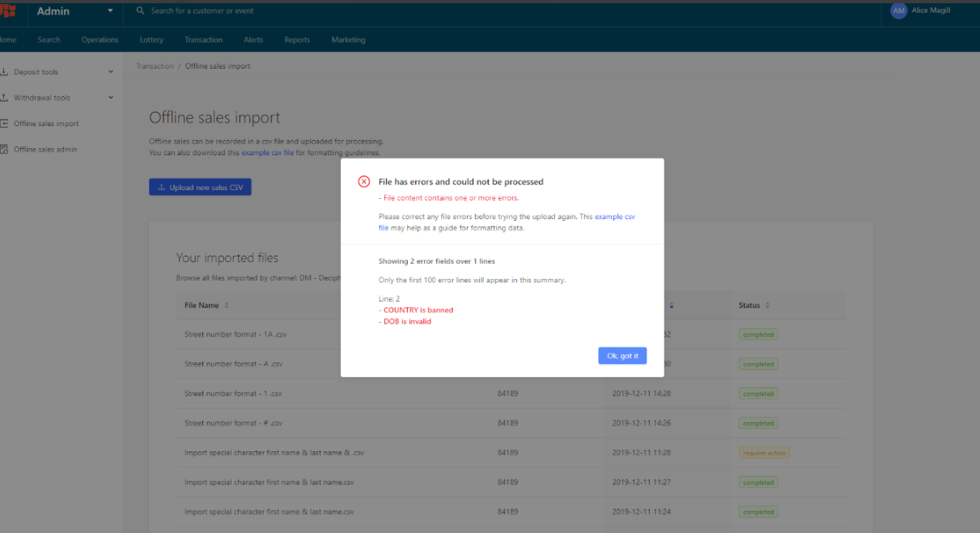980x533 pixels.
Task: Click the Deposit tools sidebar icon
Action: click(x=4, y=72)
